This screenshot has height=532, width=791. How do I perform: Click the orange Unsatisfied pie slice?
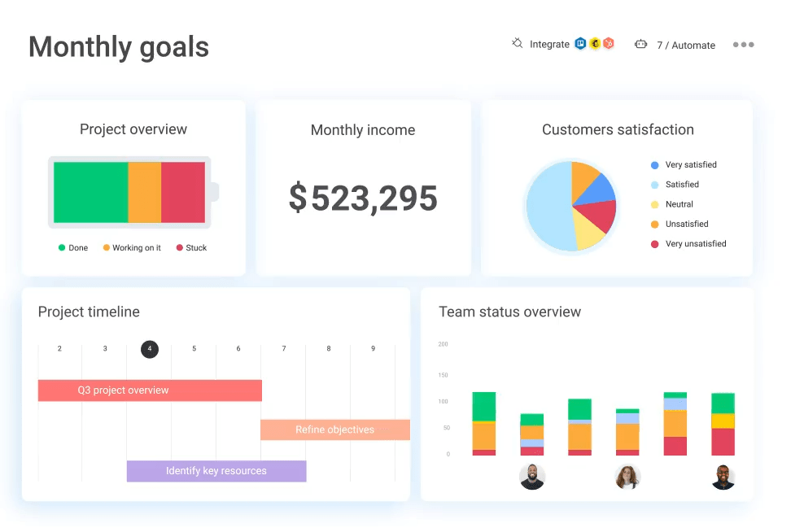coord(583,178)
